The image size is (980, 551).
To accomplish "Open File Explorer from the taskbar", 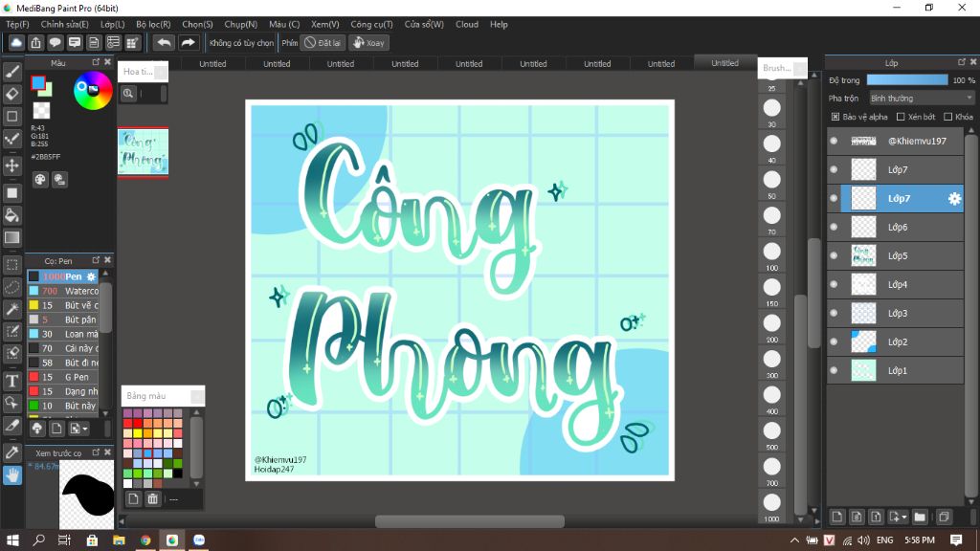I will (x=119, y=540).
